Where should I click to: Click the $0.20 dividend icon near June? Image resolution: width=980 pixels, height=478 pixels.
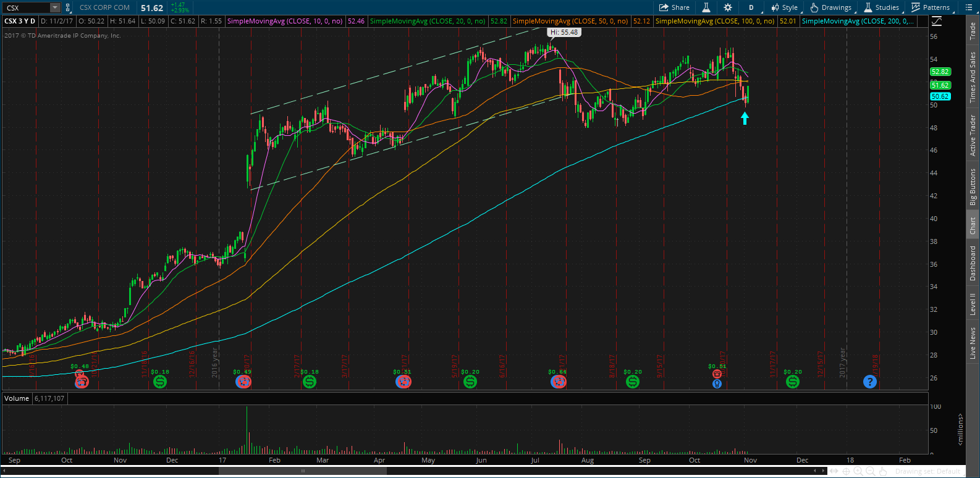coord(470,382)
